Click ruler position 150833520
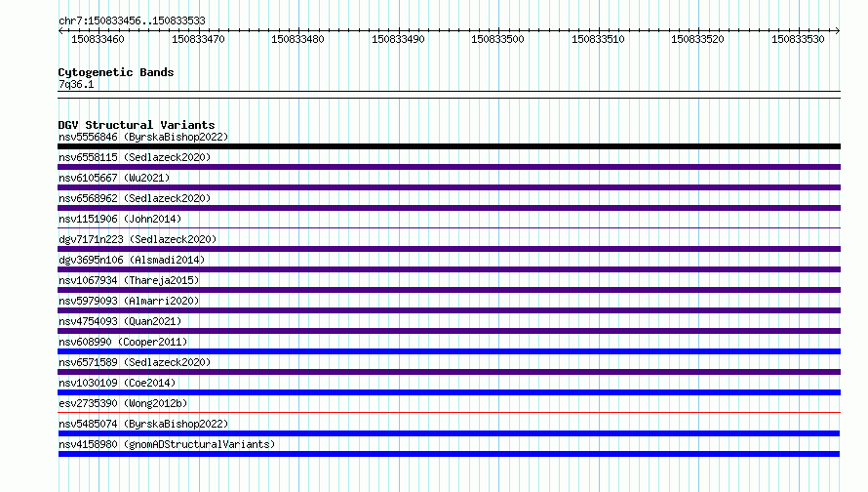Screen dimensions: 868x492 click(697, 39)
